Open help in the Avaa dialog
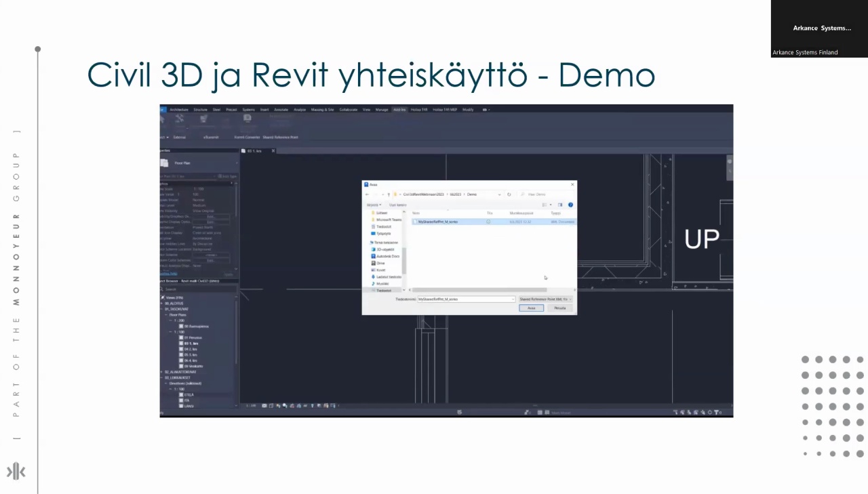868x494 pixels. tap(570, 205)
